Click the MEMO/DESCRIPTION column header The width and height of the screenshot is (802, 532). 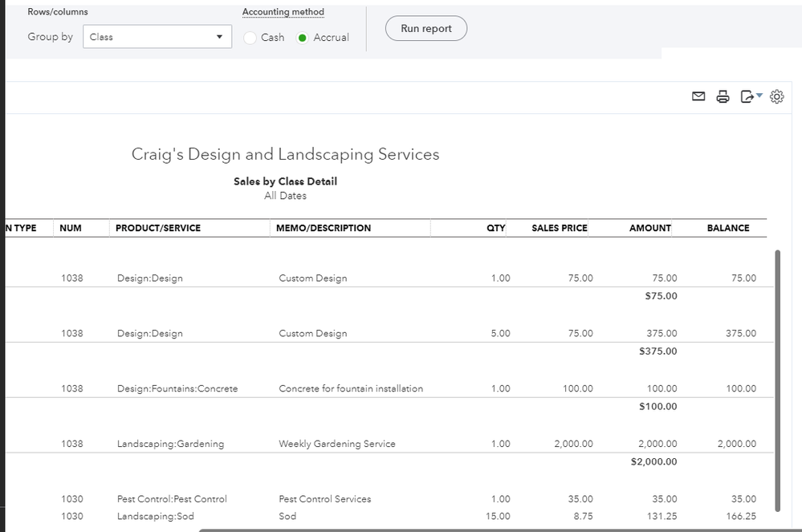tap(324, 228)
